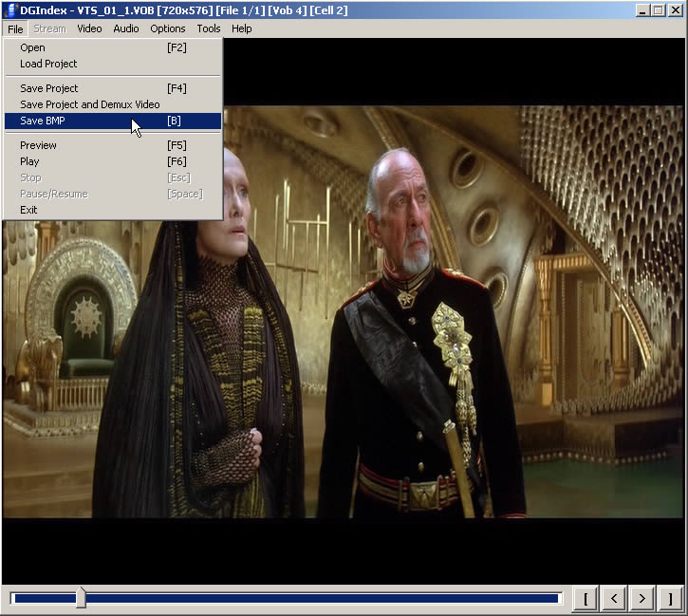Select Save Project and Demux Video
The width and height of the screenshot is (688, 616).
pyautogui.click(x=113, y=104)
